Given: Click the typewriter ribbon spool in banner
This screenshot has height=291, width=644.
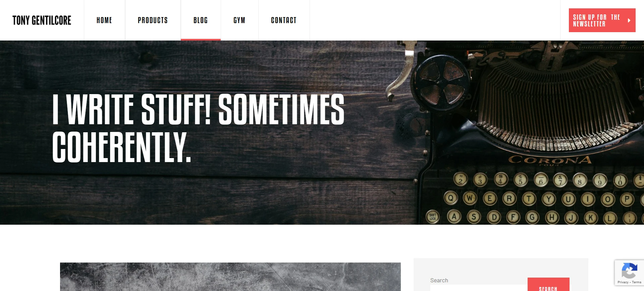Looking at the screenshot, I should 442,82.
